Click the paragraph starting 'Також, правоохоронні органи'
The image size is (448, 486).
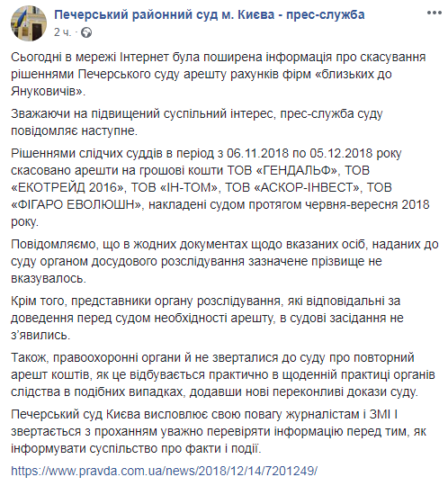click(223, 374)
